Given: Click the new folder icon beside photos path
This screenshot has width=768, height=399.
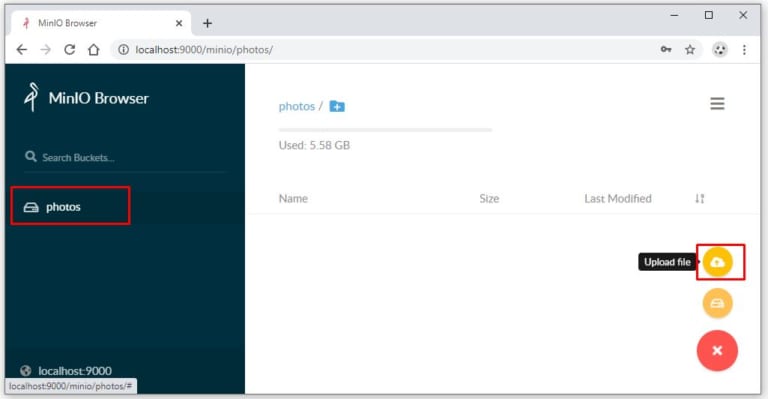Looking at the screenshot, I should click(337, 106).
